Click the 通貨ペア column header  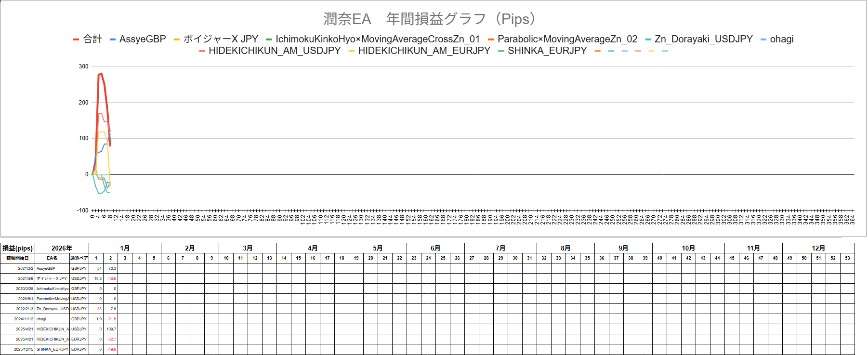[x=79, y=258]
